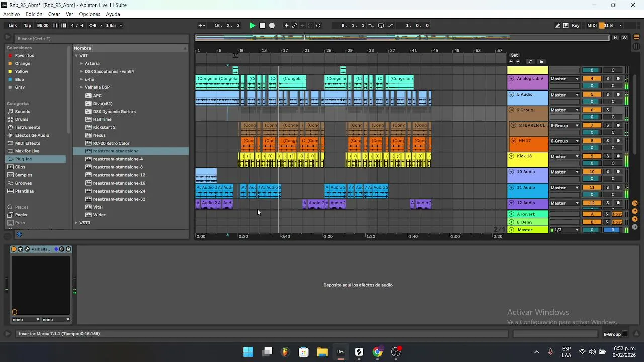
Task: Jump to next locator arrow
Action: click(x=518, y=61)
